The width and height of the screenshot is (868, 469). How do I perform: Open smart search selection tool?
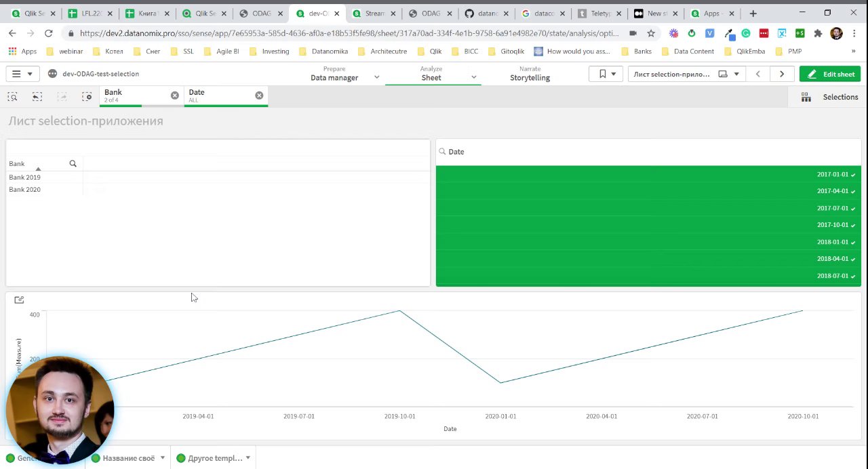(x=12, y=97)
